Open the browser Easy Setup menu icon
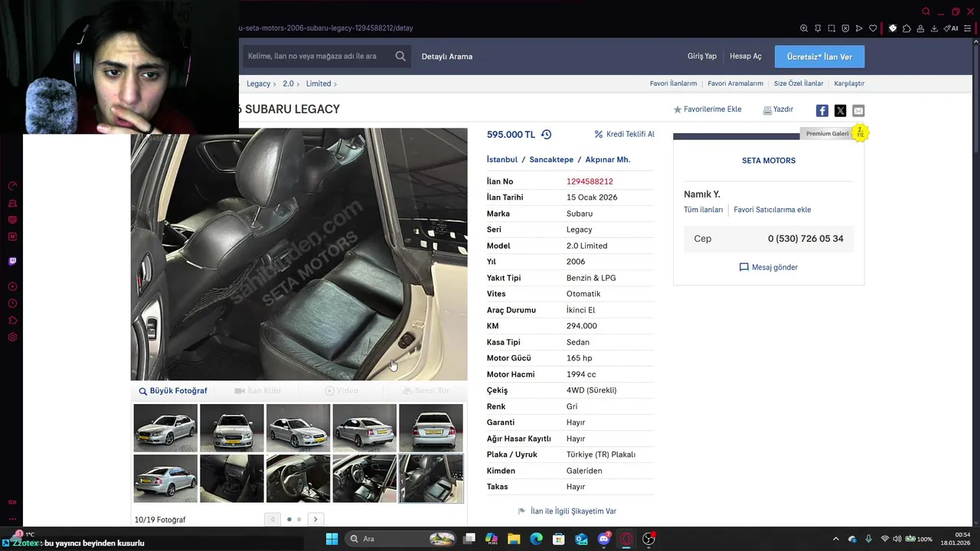This screenshot has height=551, width=980. coord(967,28)
